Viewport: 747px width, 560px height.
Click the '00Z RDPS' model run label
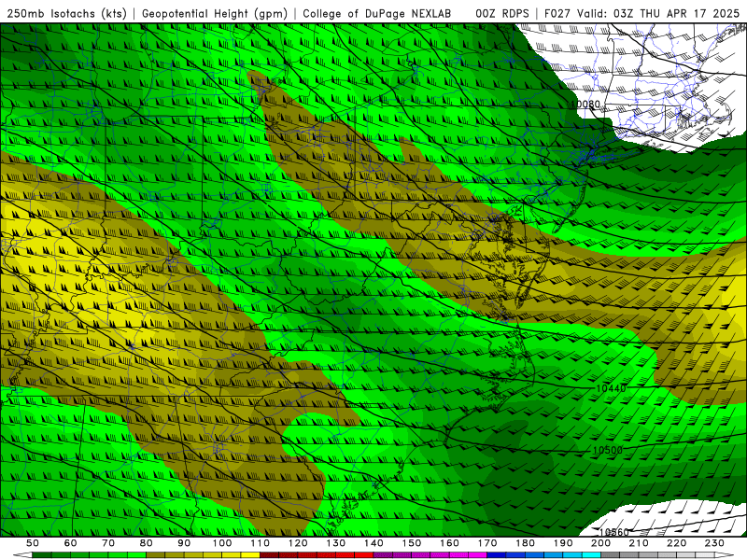502,13
